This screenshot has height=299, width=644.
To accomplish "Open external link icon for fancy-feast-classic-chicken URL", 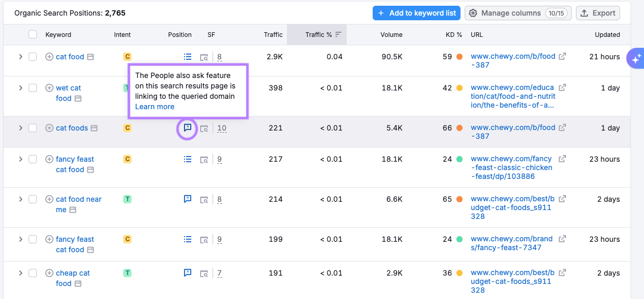I will coord(562,159).
